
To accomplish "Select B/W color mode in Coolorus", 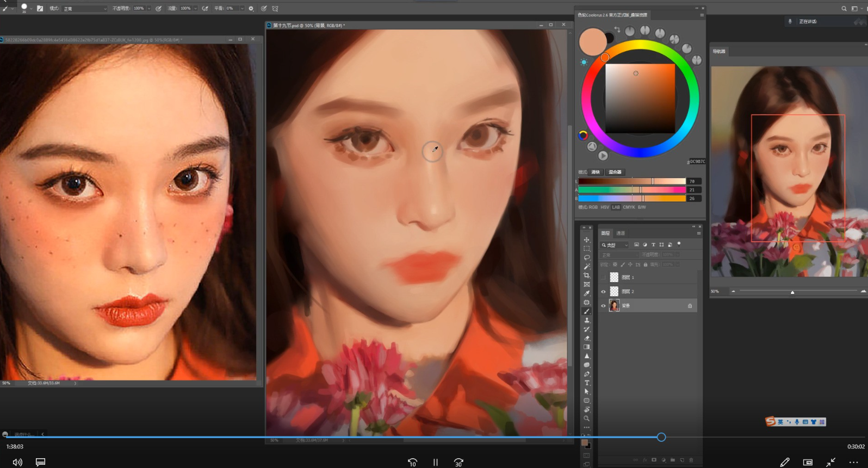I will [642, 207].
